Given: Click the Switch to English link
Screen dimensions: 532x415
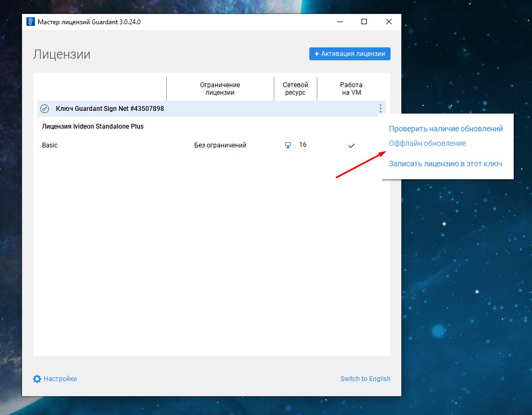Looking at the screenshot, I should 365,378.
